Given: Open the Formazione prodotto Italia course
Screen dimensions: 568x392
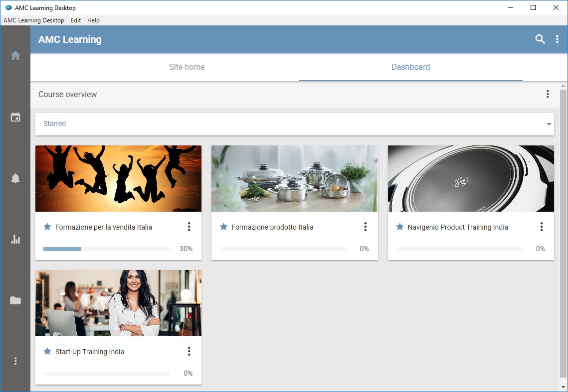Looking at the screenshot, I should pos(272,227).
